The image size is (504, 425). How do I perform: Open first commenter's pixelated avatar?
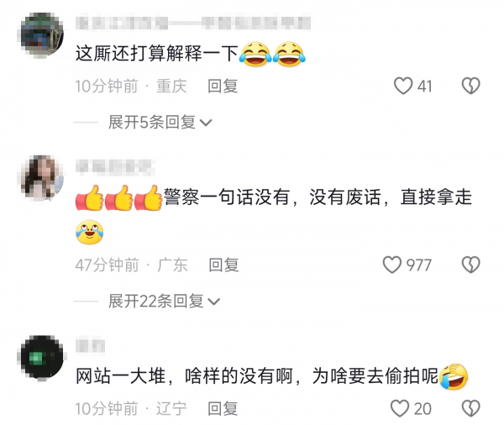[x=42, y=35]
